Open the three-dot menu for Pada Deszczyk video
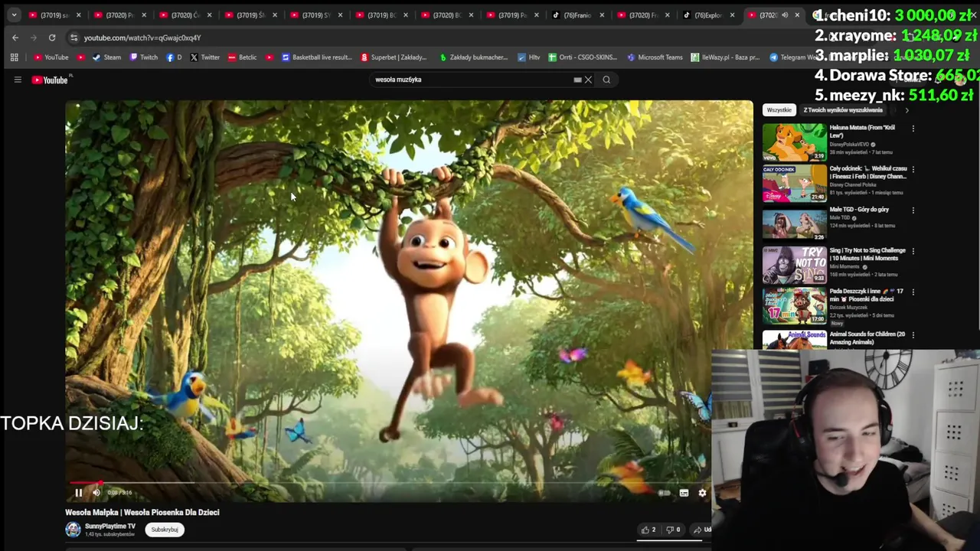Screen dimensions: 980x551 (x=913, y=292)
